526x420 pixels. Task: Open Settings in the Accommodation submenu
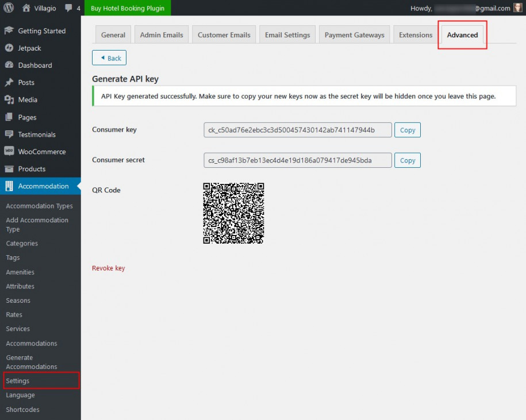tap(18, 381)
